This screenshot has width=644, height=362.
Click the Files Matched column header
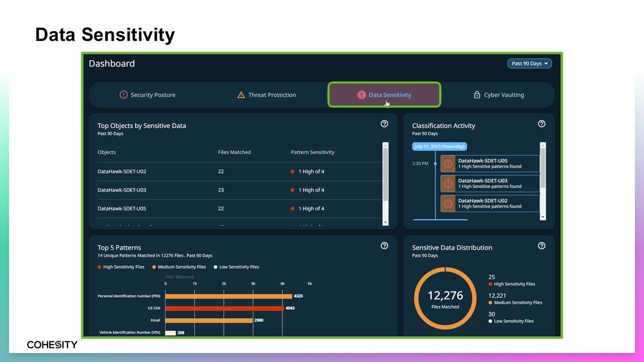tap(234, 152)
